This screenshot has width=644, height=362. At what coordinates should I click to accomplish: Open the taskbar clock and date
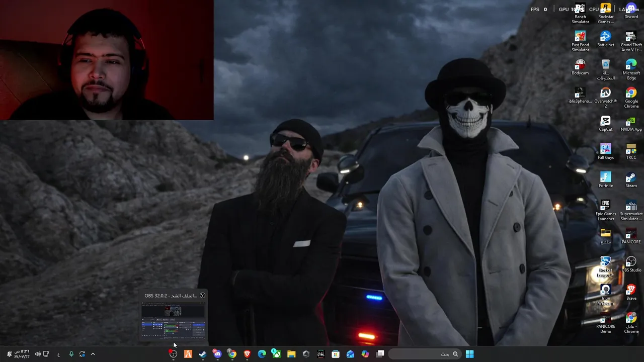point(22,354)
